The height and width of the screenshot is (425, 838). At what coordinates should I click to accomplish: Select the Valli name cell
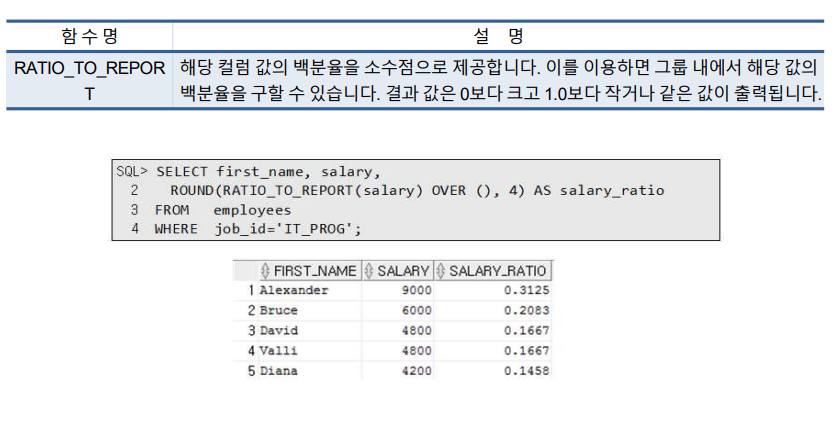click(x=278, y=351)
